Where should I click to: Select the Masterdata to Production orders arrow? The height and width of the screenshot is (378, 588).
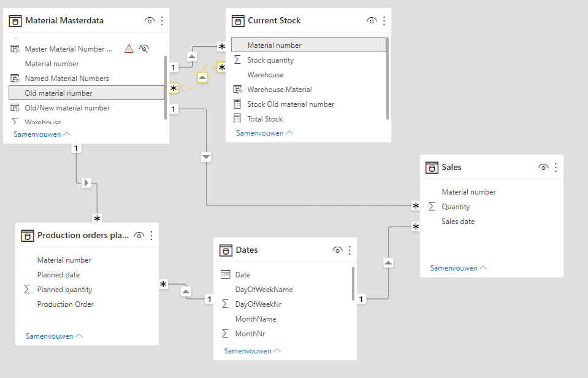(86, 183)
